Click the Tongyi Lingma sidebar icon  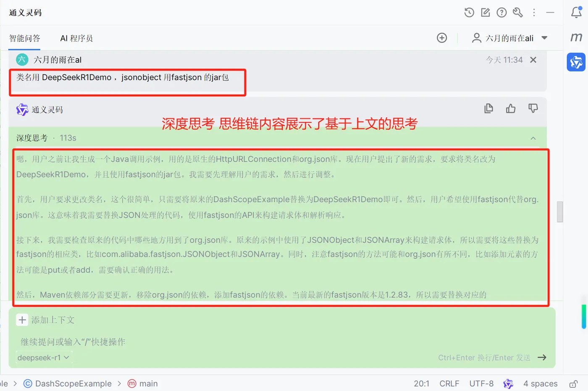pos(576,62)
